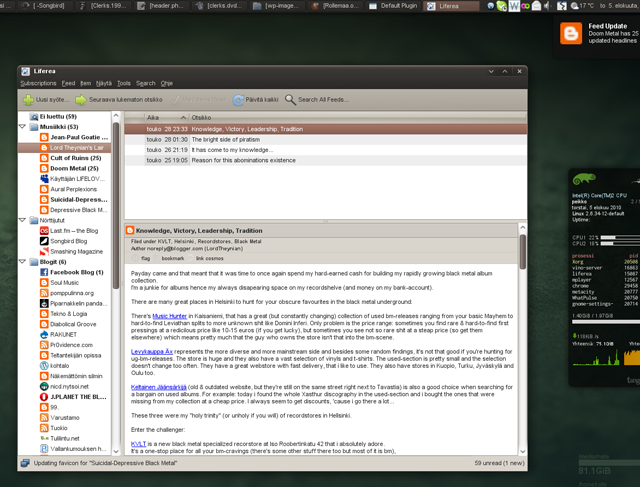Follow the Music Hunter link
The height and width of the screenshot is (487, 640).
click(169, 316)
